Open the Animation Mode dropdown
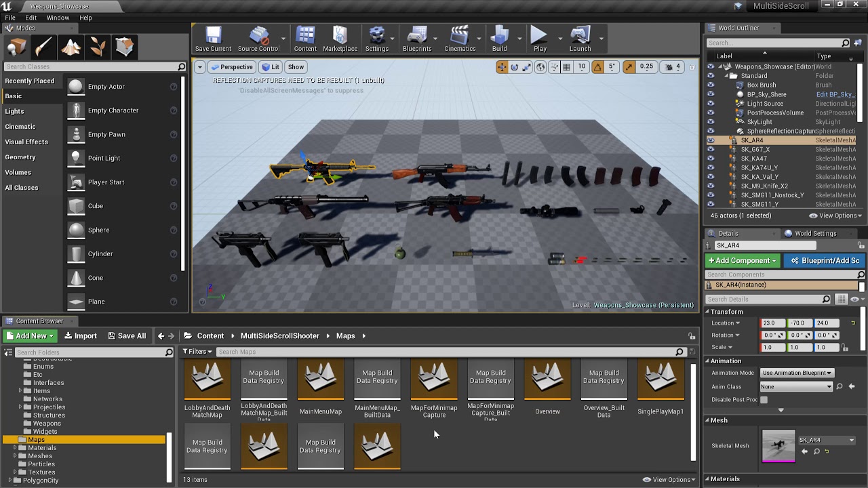The width and height of the screenshot is (868, 488). [797, 373]
